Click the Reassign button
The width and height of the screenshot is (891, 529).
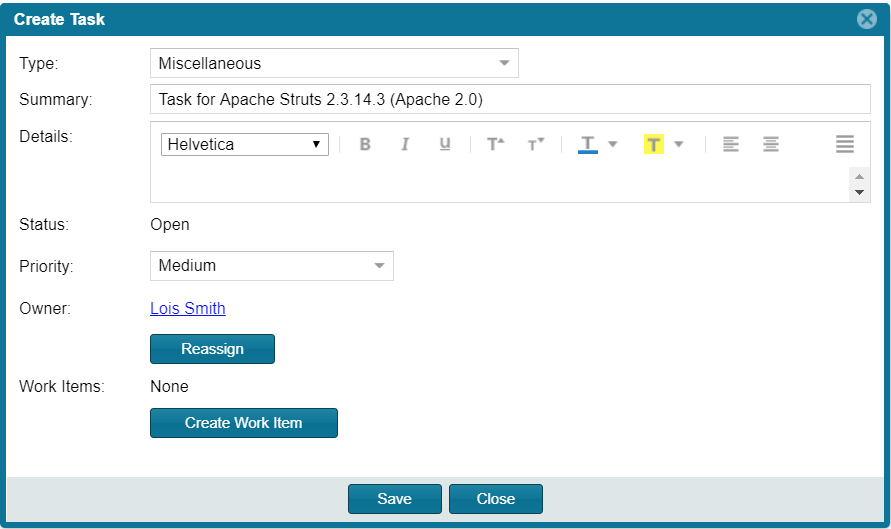[x=213, y=349]
